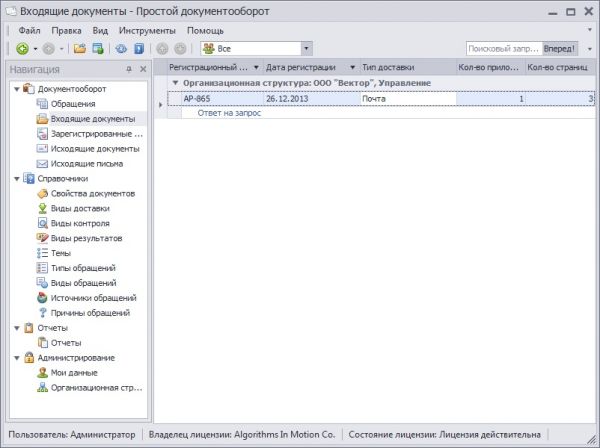Click the Свойства документов icon
This screenshot has width=600, height=448.
pyautogui.click(x=42, y=193)
